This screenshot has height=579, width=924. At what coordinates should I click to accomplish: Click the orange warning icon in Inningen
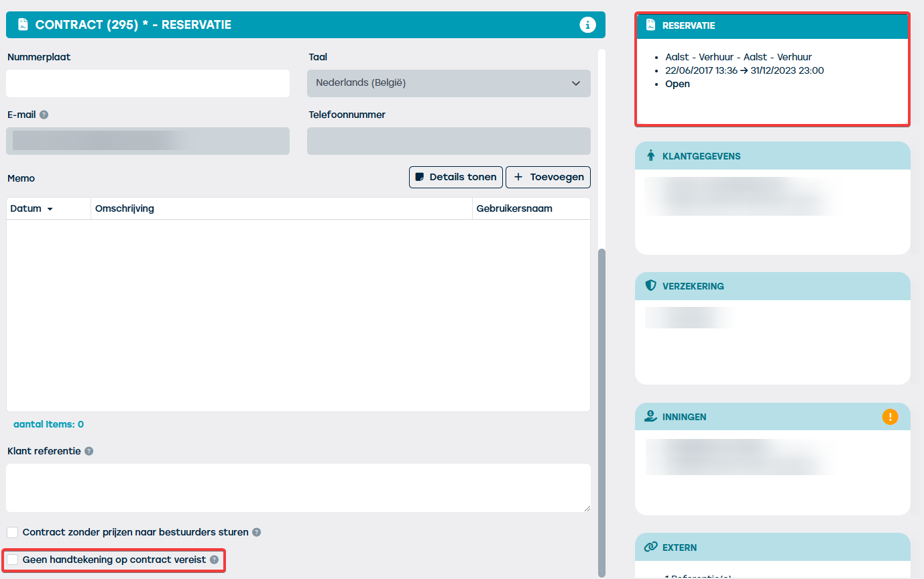point(890,417)
